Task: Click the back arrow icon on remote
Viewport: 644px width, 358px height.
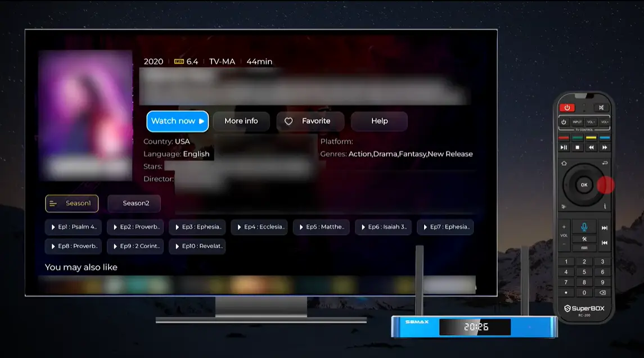Action: click(x=605, y=163)
